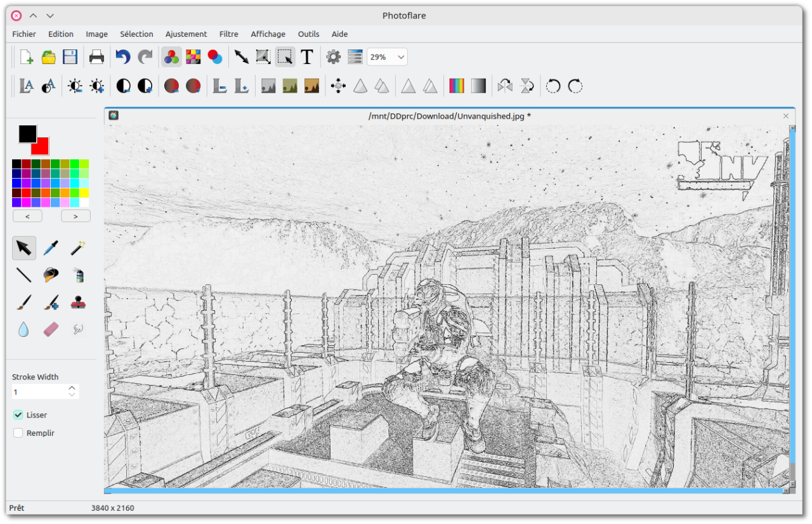Click the red and blue overlapping circles icon
Image resolution: width=812 pixels, height=524 pixels.
(x=215, y=57)
